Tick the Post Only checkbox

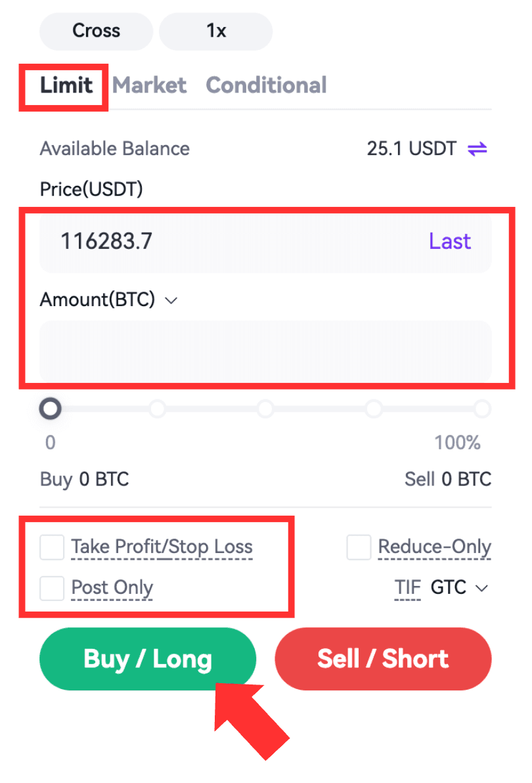pos(52,588)
